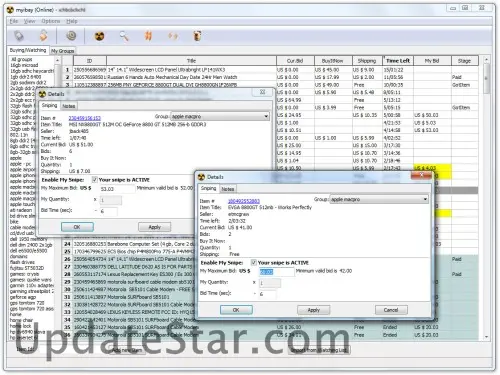Focus Bid Time field in EVGA dialog

pos(267,294)
